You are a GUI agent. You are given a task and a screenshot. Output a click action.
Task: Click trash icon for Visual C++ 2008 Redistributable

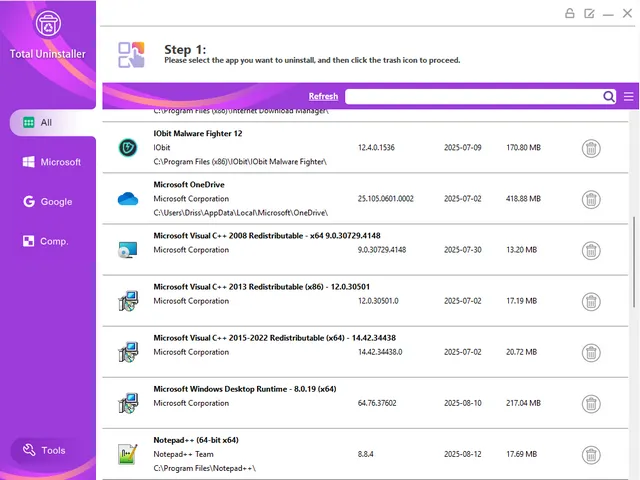click(591, 251)
